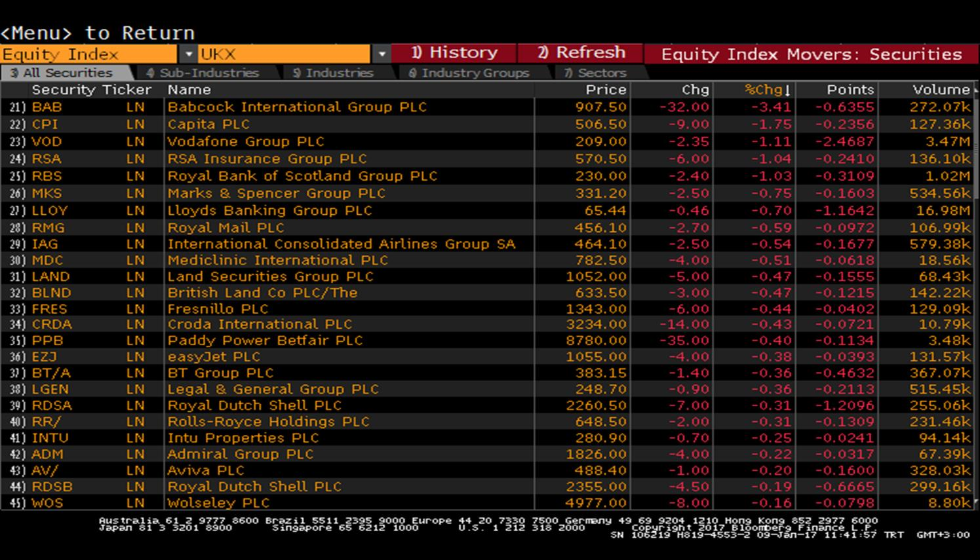
Task: Open the Equity Index dropdown arrow
Action: tap(188, 54)
